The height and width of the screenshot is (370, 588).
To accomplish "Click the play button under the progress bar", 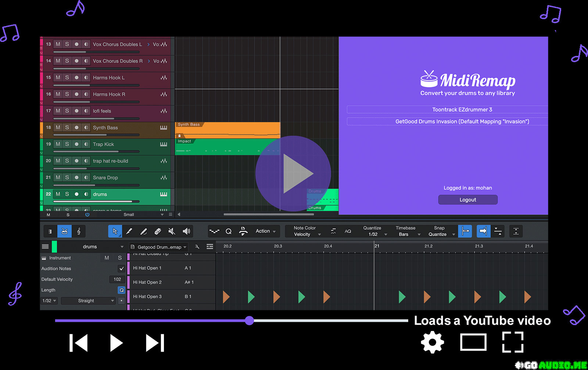I will pos(116,343).
